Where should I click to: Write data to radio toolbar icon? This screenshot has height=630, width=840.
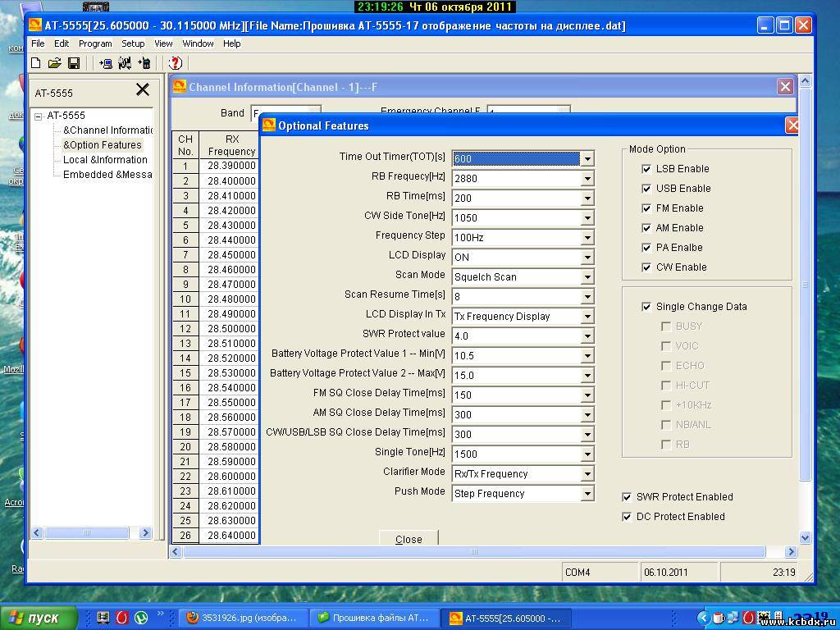coord(144,63)
